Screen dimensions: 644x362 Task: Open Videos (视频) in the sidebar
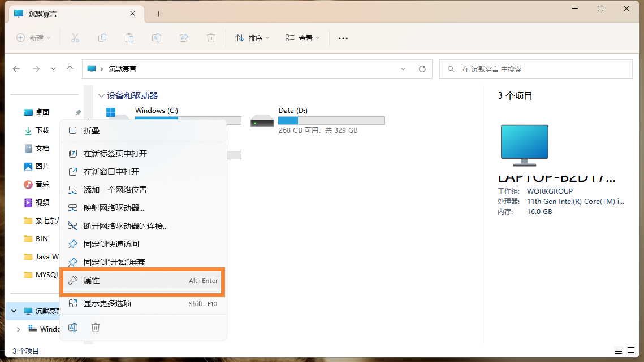point(42,202)
